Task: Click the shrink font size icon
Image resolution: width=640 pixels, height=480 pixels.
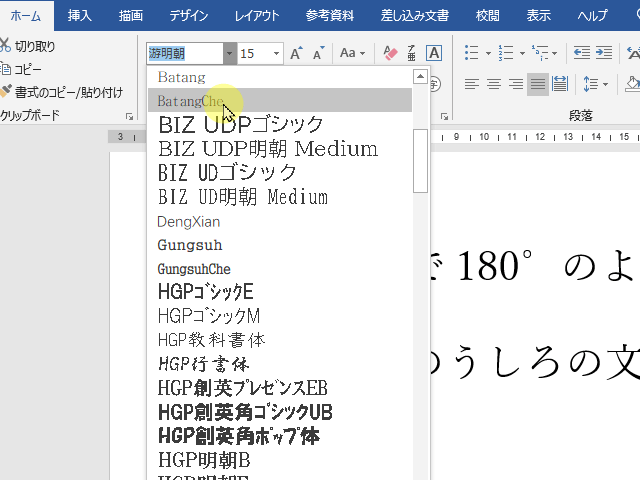Action: [319, 53]
